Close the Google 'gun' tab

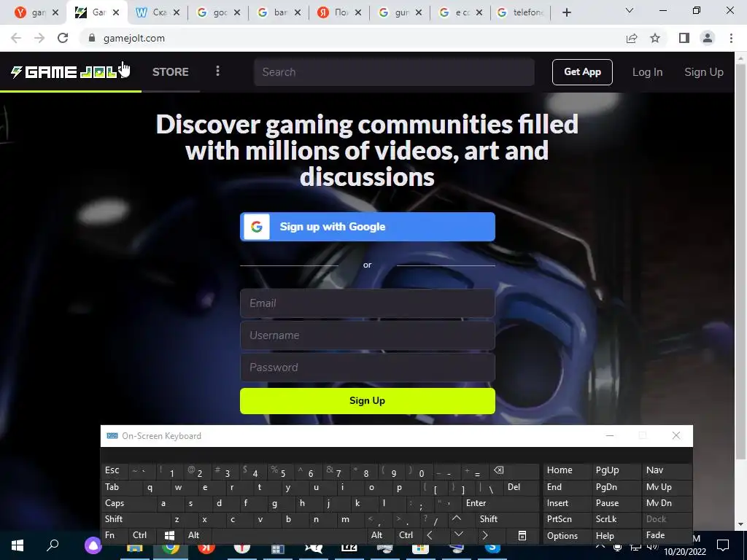418,13
